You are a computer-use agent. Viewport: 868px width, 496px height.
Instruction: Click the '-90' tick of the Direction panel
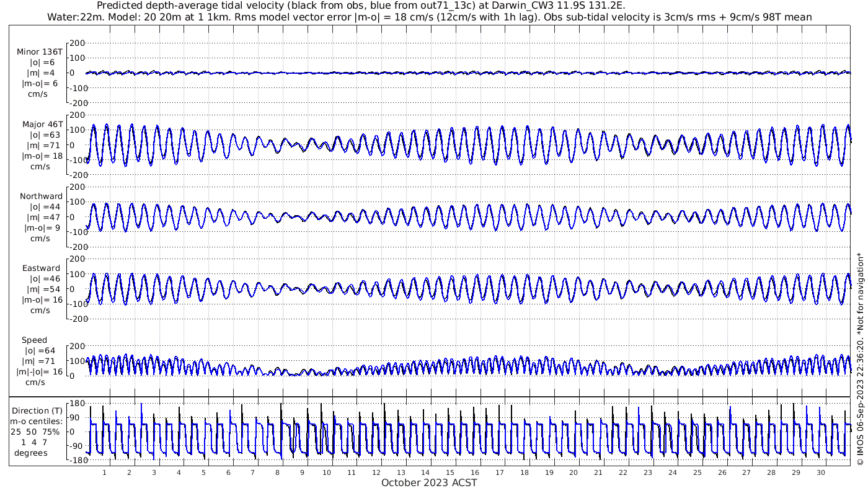[x=77, y=446]
